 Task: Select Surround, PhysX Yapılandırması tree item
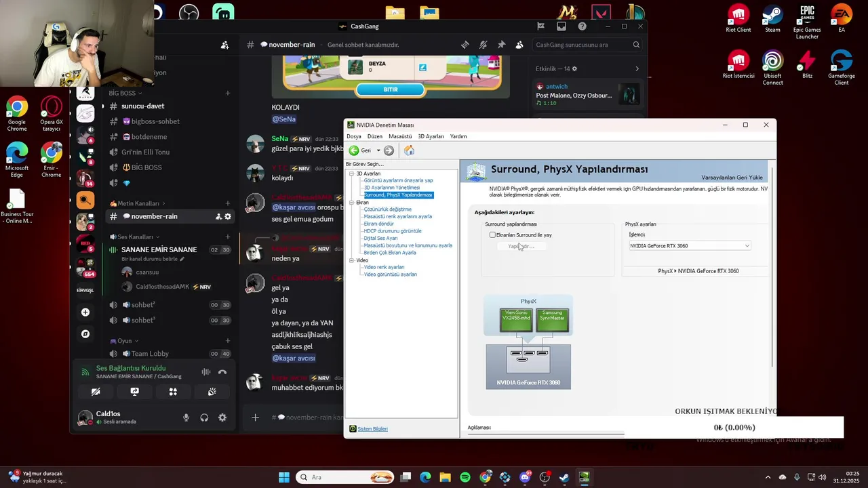pyautogui.click(x=398, y=195)
